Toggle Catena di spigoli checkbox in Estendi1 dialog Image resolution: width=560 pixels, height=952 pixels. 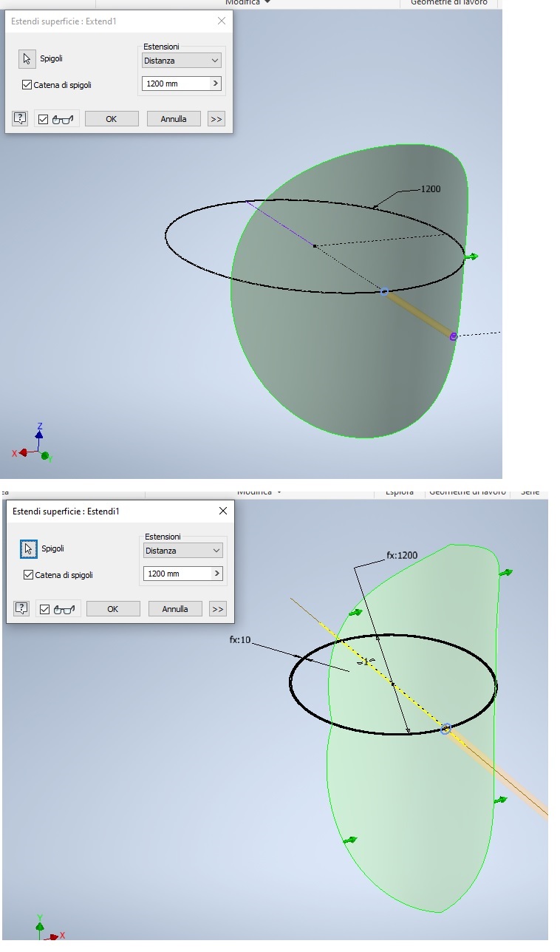click(x=28, y=575)
